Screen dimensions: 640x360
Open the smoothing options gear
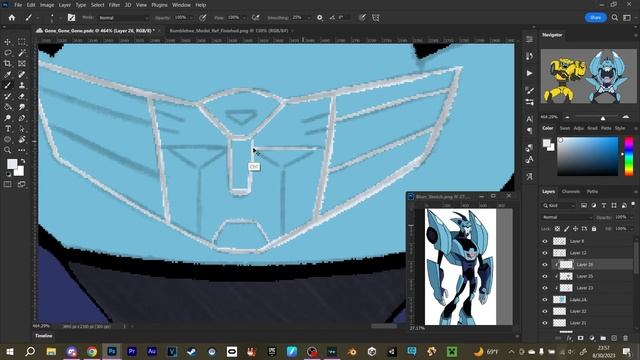click(320, 18)
